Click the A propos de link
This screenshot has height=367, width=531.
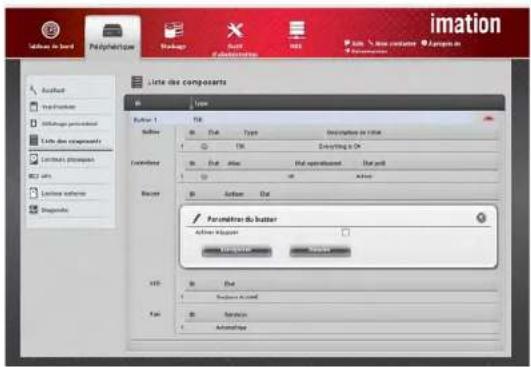click(x=441, y=43)
